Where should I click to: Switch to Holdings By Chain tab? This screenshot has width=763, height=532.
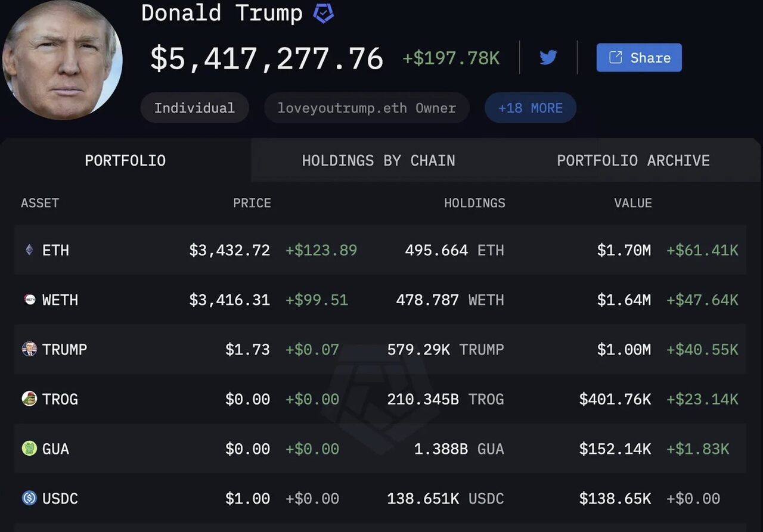click(x=378, y=160)
